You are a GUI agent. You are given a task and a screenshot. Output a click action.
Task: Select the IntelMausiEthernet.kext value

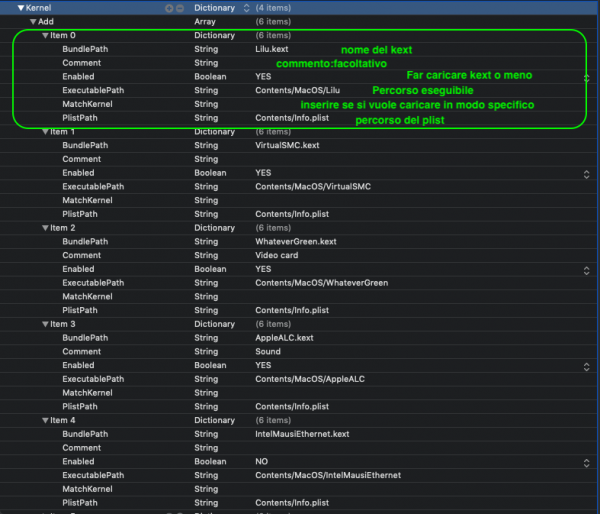pyautogui.click(x=302, y=434)
